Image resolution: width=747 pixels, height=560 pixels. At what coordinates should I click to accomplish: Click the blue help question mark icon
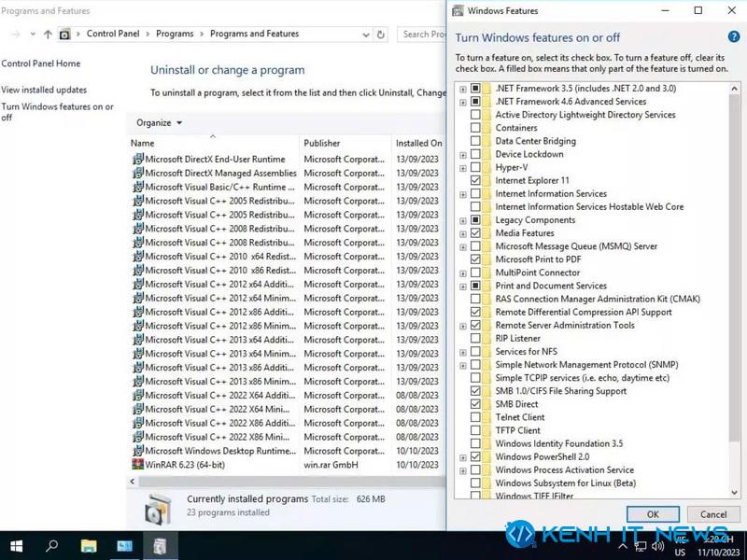[734, 36]
